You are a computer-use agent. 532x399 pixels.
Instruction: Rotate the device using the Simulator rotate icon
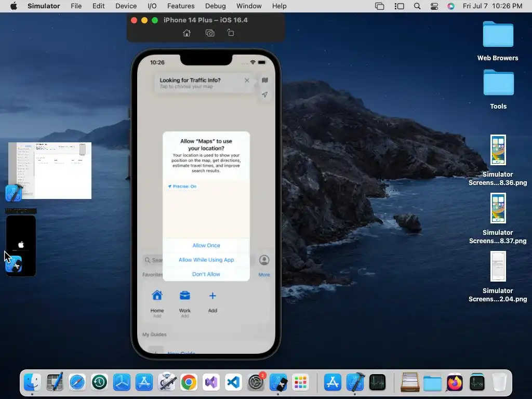(230, 33)
